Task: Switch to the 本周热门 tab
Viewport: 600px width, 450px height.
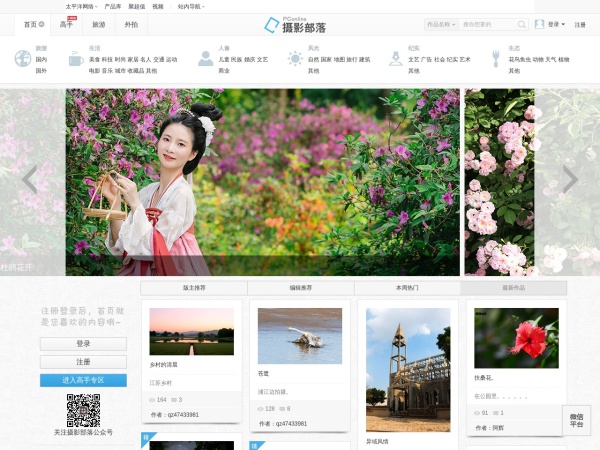Action: click(407, 288)
